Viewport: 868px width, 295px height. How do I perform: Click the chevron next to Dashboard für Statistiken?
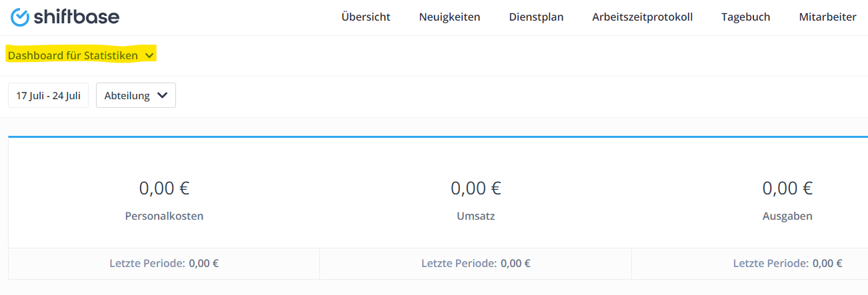[x=149, y=55]
